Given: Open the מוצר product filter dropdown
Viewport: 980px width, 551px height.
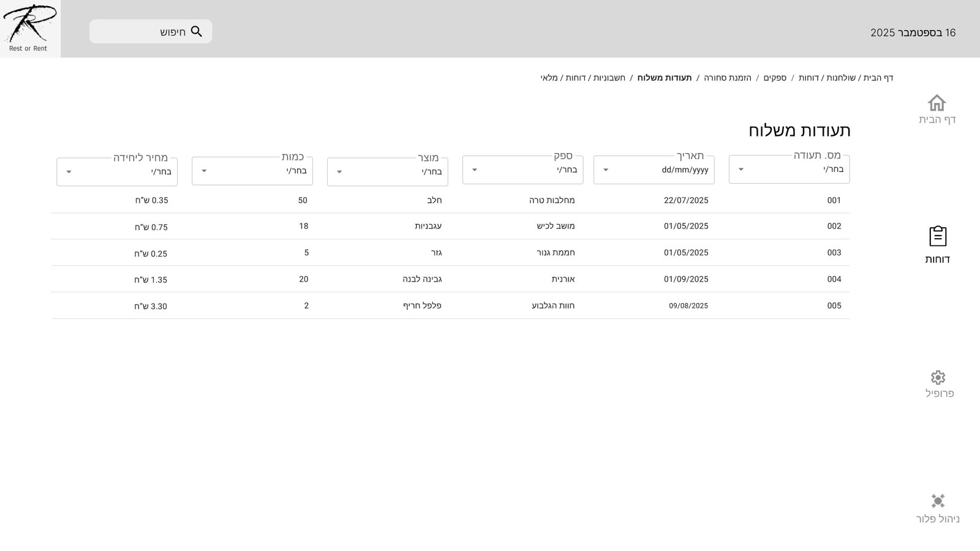Looking at the screenshot, I should coord(387,172).
